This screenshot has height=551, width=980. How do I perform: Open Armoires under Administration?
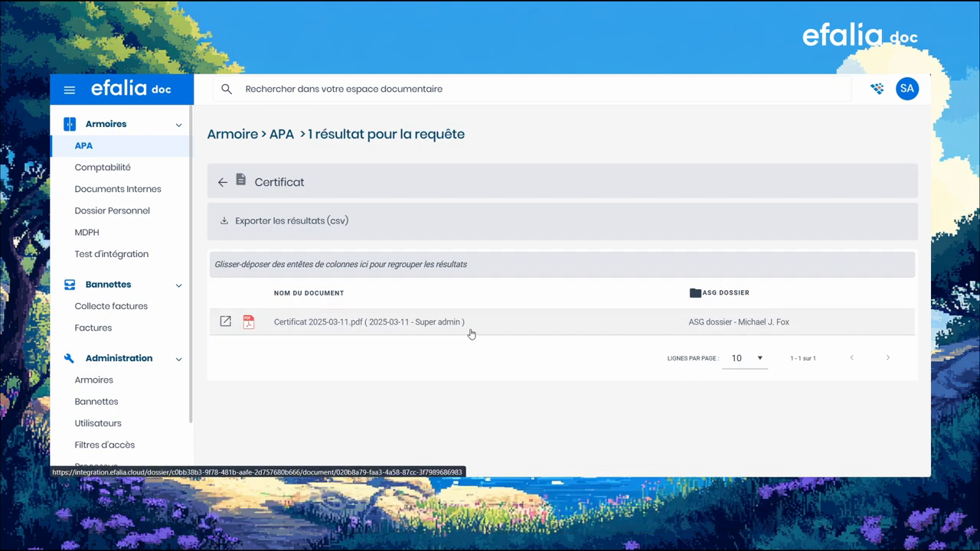93,380
